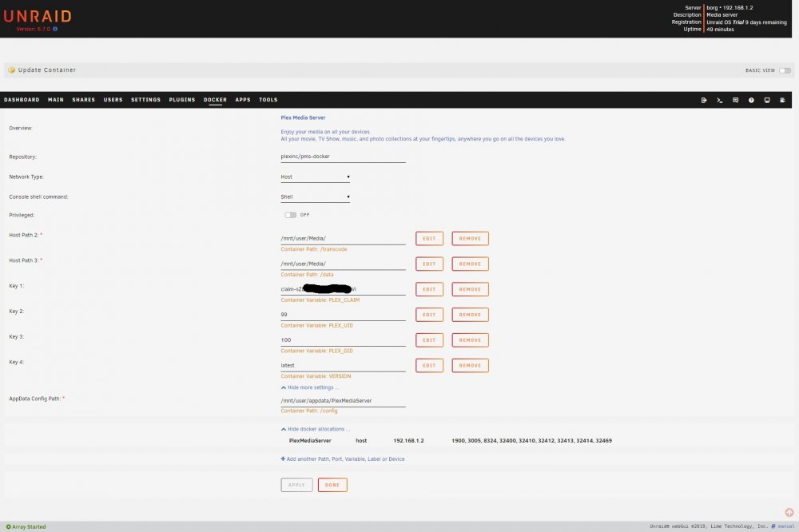The width and height of the screenshot is (799, 532).
Task: Click Remove for Key 3 PLEX_GID
Action: click(x=470, y=340)
